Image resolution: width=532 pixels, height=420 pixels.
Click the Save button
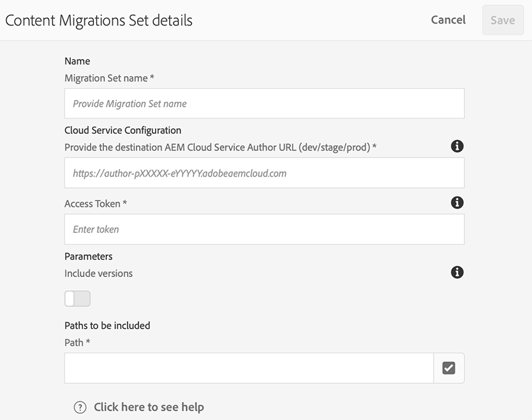[x=503, y=20]
